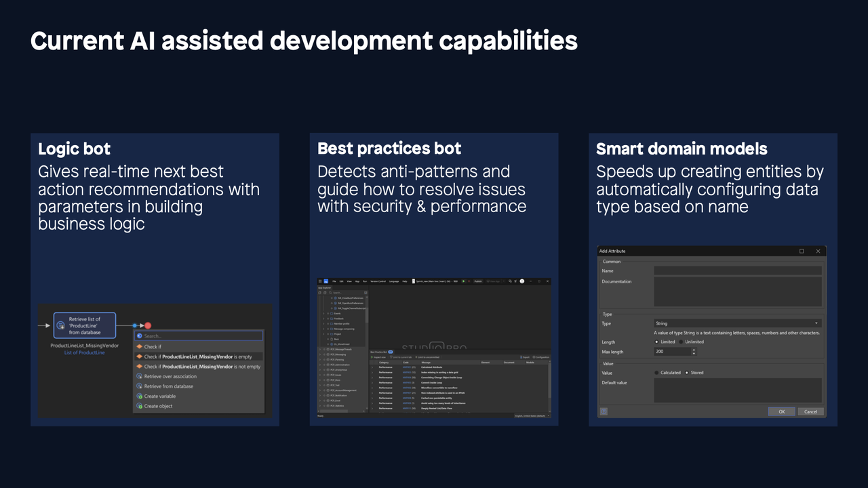
Task: Click the Publish button
Action: (478, 281)
